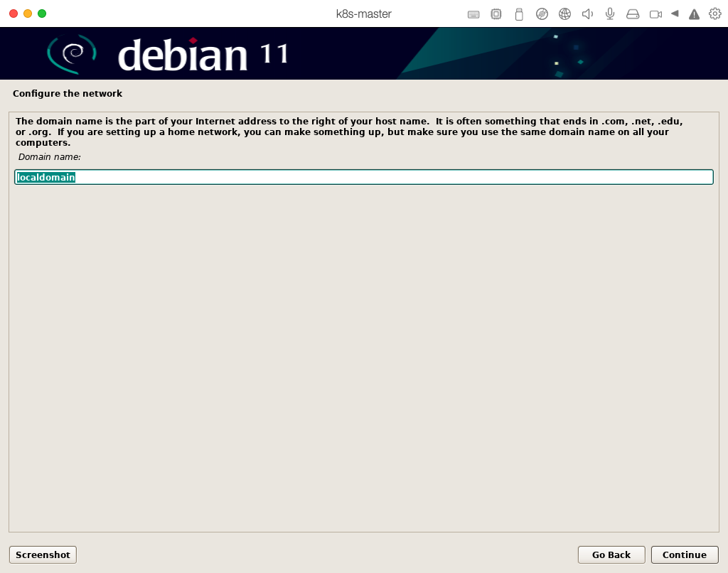Click the sound speaker icon

pyautogui.click(x=587, y=14)
